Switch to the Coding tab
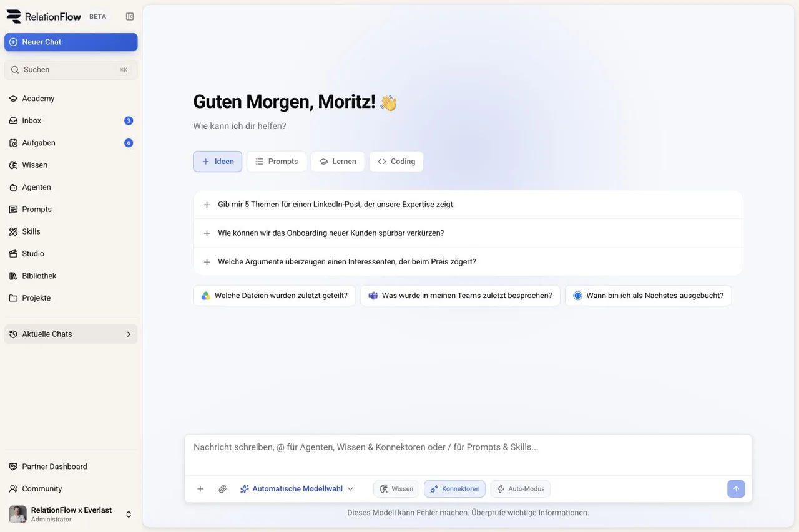The width and height of the screenshot is (799, 532). point(396,162)
